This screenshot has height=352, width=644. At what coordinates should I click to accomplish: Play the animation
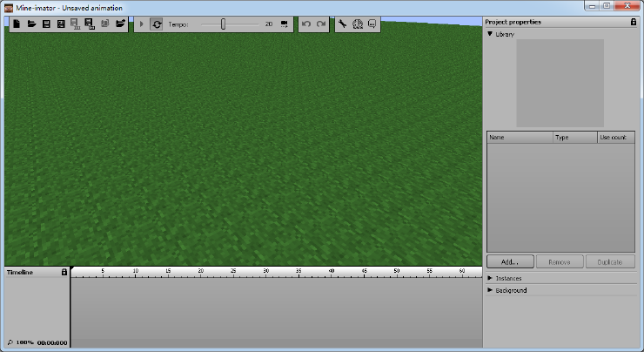pyautogui.click(x=142, y=24)
